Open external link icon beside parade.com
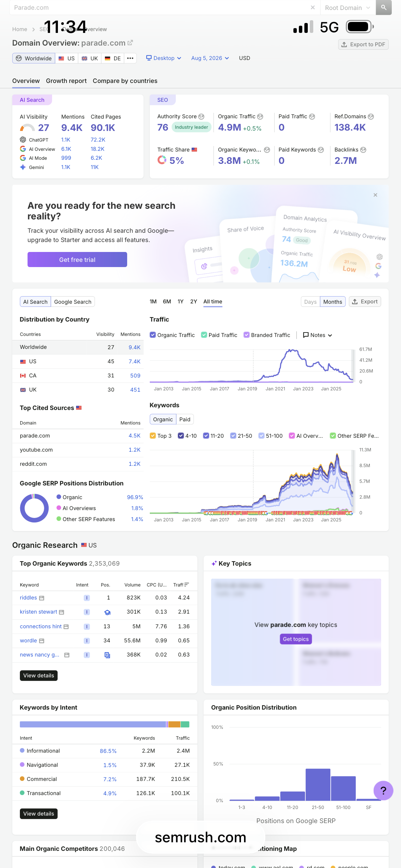The width and height of the screenshot is (401, 868). 130,43
